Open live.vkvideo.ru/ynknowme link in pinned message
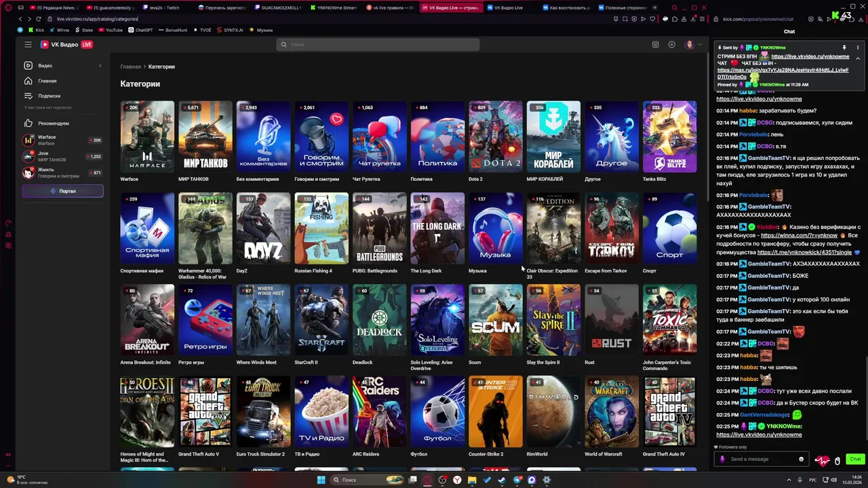The height and width of the screenshot is (488, 868). coord(810,56)
